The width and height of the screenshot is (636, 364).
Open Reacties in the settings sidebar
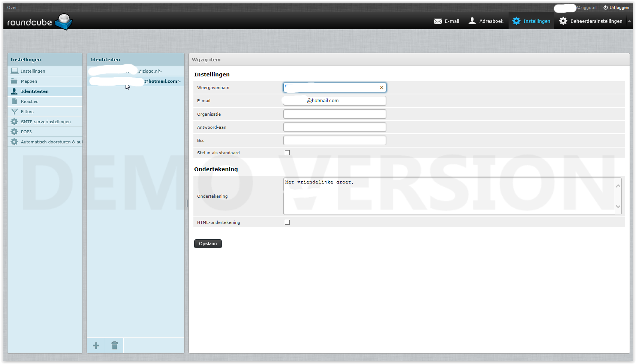pyautogui.click(x=45, y=101)
